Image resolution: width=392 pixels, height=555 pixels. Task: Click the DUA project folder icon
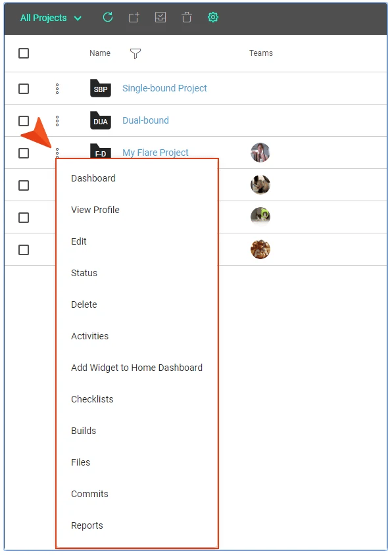click(101, 120)
